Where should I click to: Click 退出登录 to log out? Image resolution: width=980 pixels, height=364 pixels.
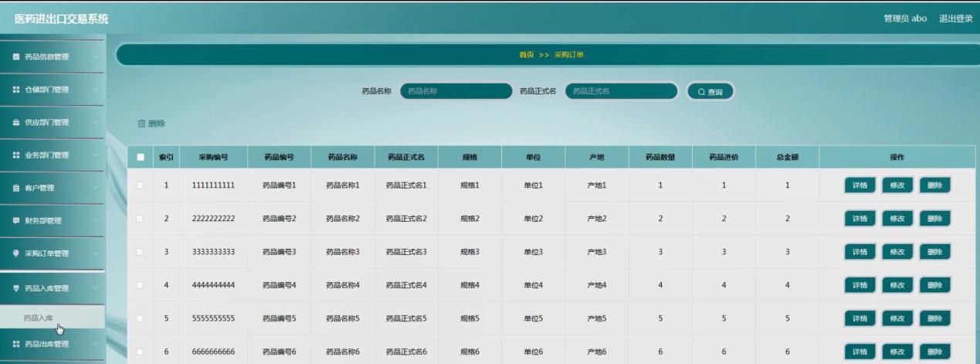955,19
